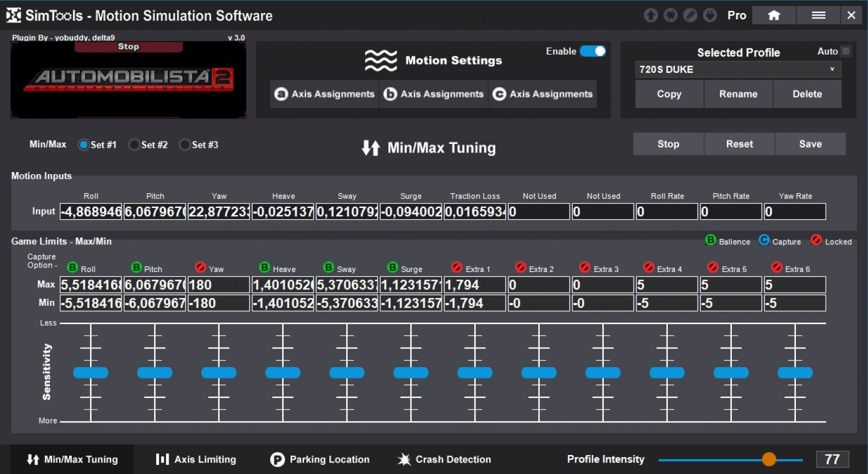Image resolution: width=868 pixels, height=474 pixels.
Task: Click the locked icon beside Extra 1
Action: (x=456, y=267)
